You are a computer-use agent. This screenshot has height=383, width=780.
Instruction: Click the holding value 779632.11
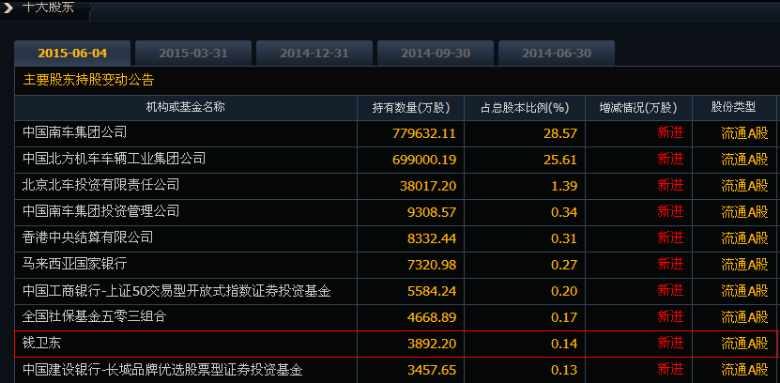(424, 133)
